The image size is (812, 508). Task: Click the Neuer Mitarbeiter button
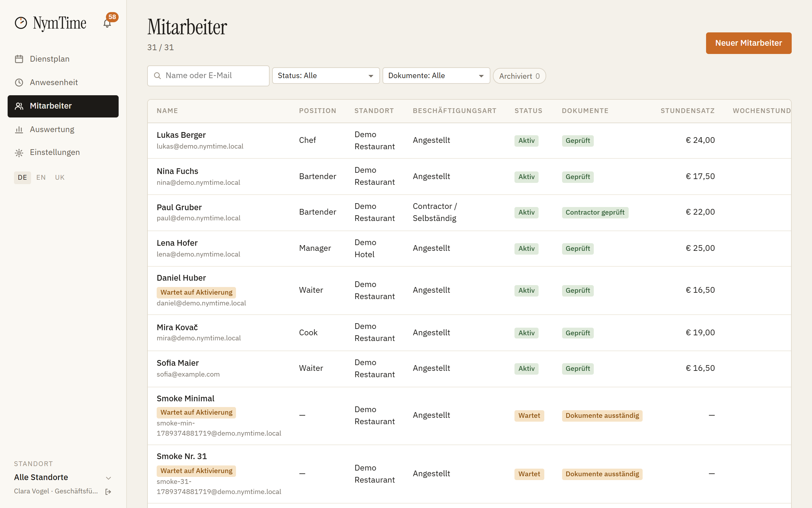[749, 43]
